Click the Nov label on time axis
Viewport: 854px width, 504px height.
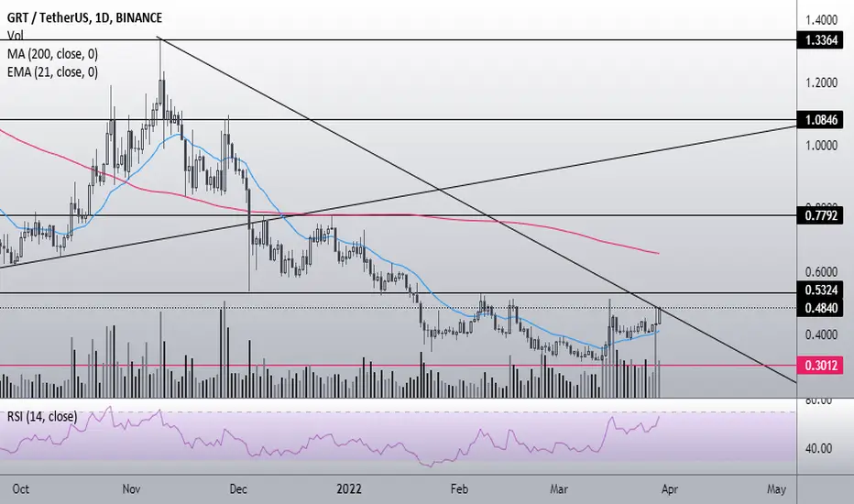click(x=131, y=488)
